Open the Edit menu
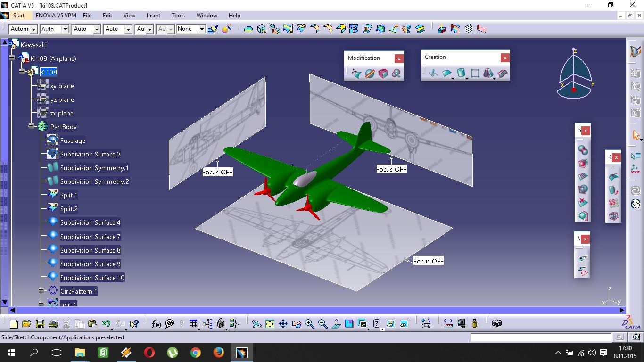The width and height of the screenshot is (644, 362). click(x=107, y=16)
